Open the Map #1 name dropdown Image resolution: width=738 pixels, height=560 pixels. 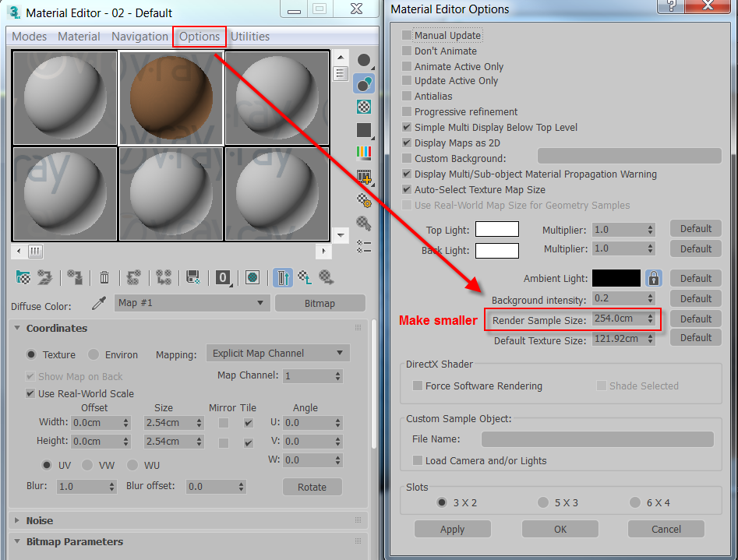pos(192,303)
